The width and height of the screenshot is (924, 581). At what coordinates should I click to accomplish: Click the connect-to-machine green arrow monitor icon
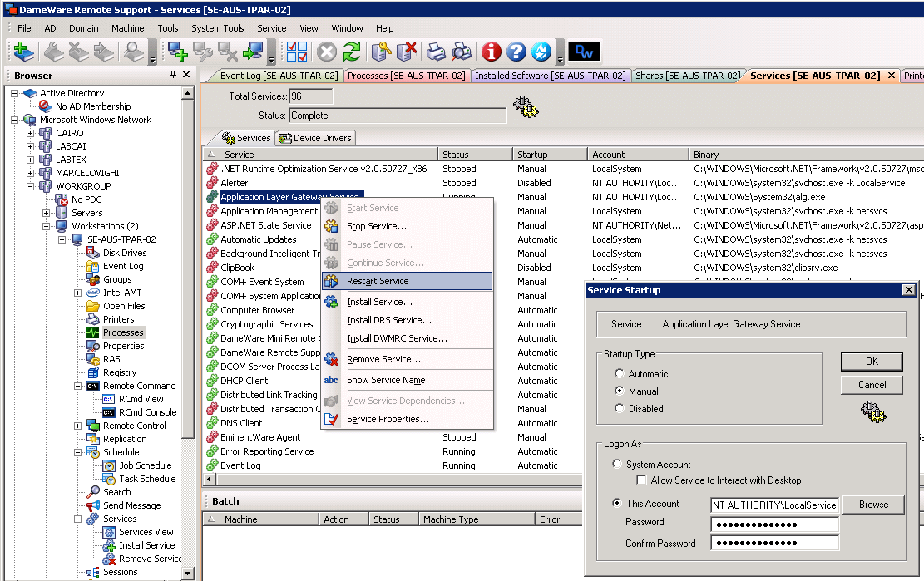[x=254, y=52]
